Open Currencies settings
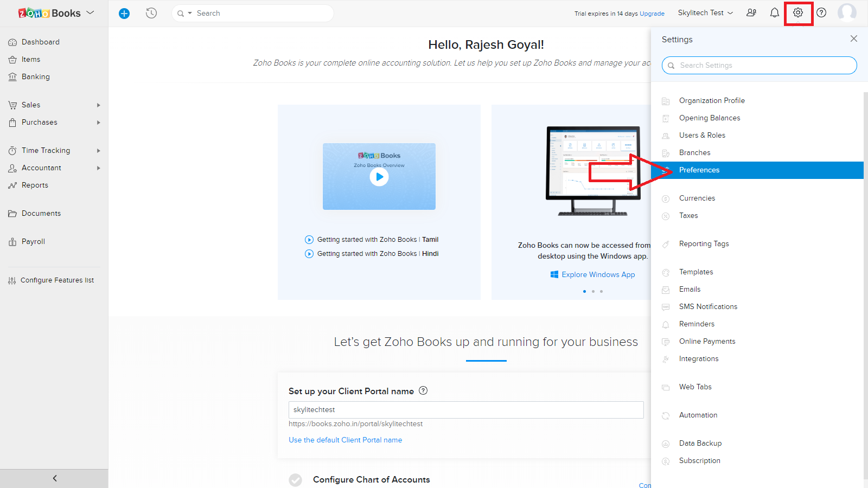This screenshot has height=488, width=868. point(697,198)
